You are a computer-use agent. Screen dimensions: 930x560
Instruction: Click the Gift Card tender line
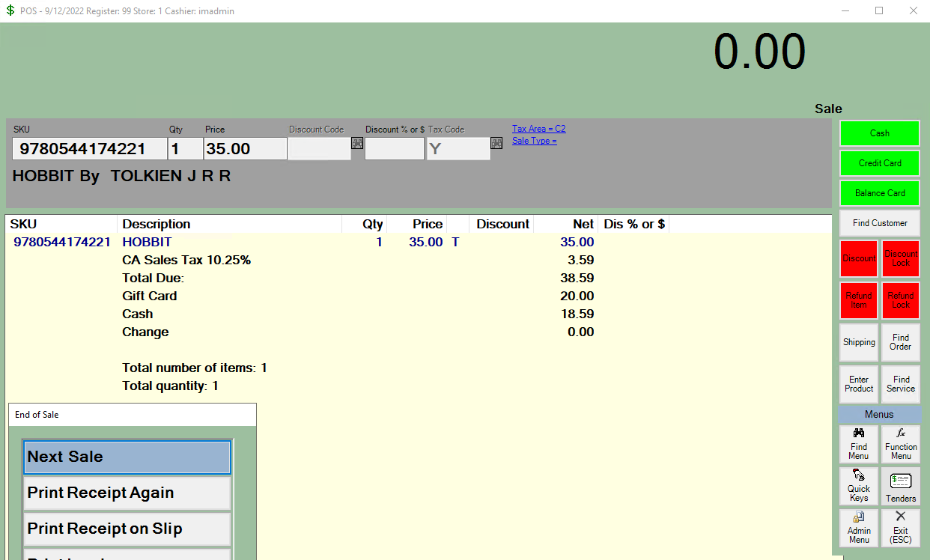point(150,296)
